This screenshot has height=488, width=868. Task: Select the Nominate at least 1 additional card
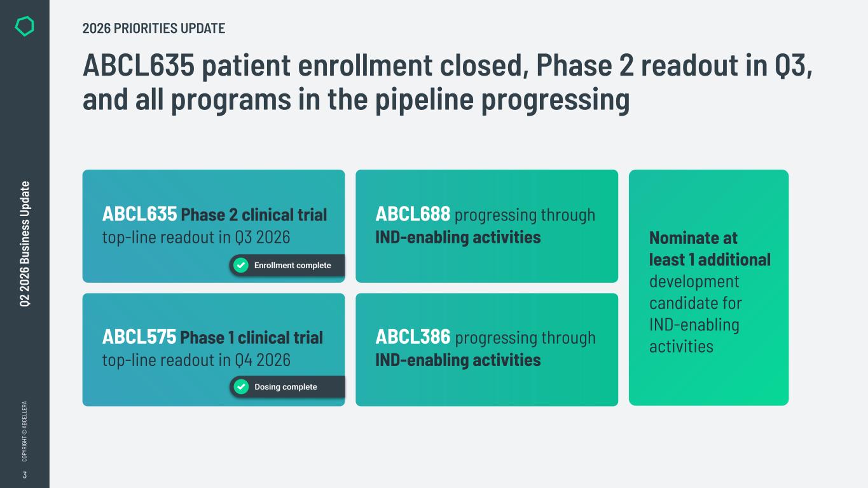pyautogui.click(x=708, y=287)
